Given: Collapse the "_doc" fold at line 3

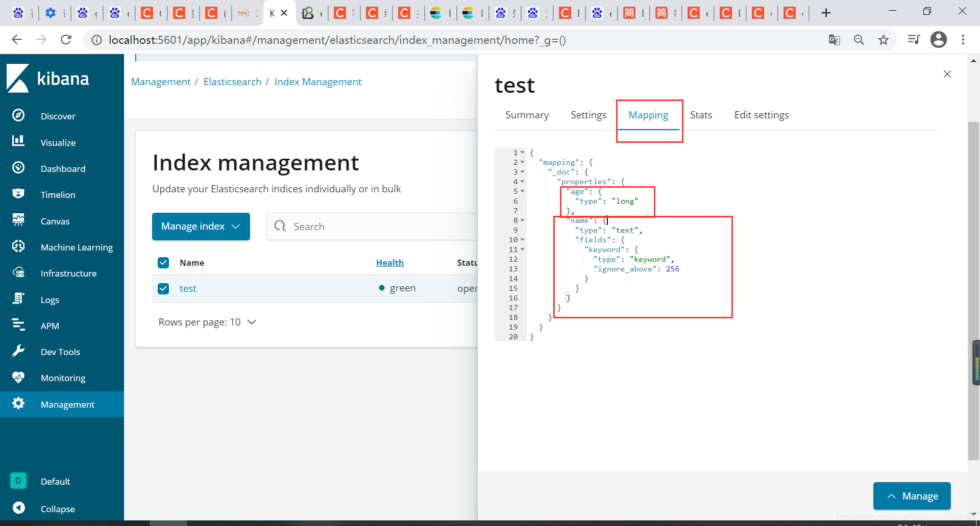Looking at the screenshot, I should pos(523,172).
